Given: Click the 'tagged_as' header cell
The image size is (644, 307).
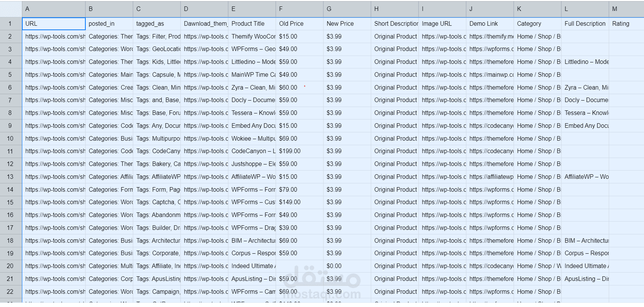Looking at the screenshot, I should tap(157, 23).
